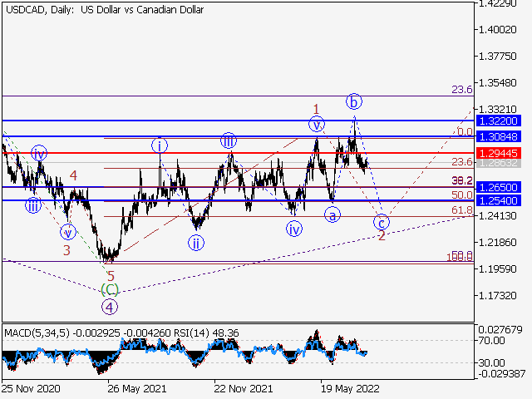532x399 pixels.
Task: Select the 19 May 2022 date marker
Action: pos(349,388)
